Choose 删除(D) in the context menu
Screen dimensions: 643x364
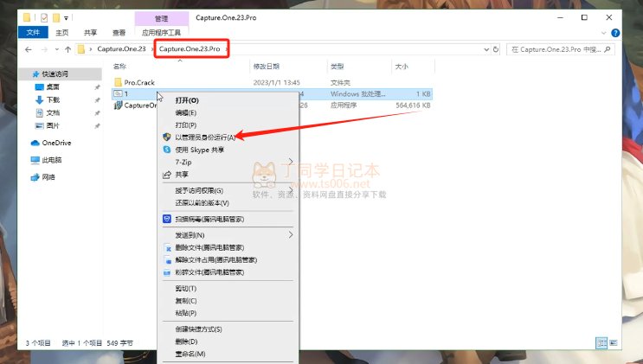tap(186, 342)
